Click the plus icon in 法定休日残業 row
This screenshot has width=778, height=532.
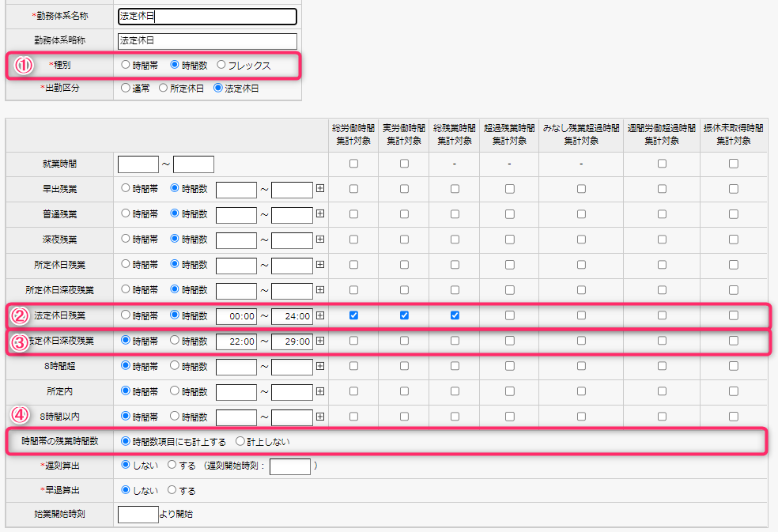320,315
